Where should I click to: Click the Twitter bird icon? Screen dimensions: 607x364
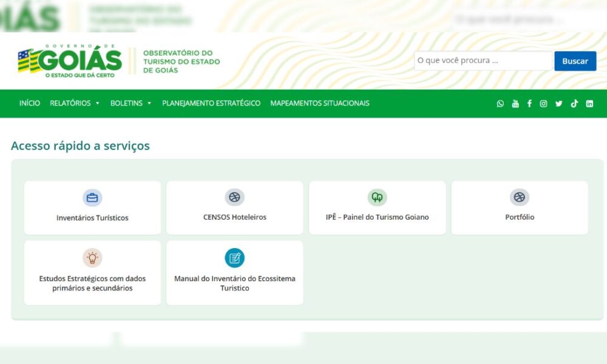pyautogui.click(x=559, y=104)
